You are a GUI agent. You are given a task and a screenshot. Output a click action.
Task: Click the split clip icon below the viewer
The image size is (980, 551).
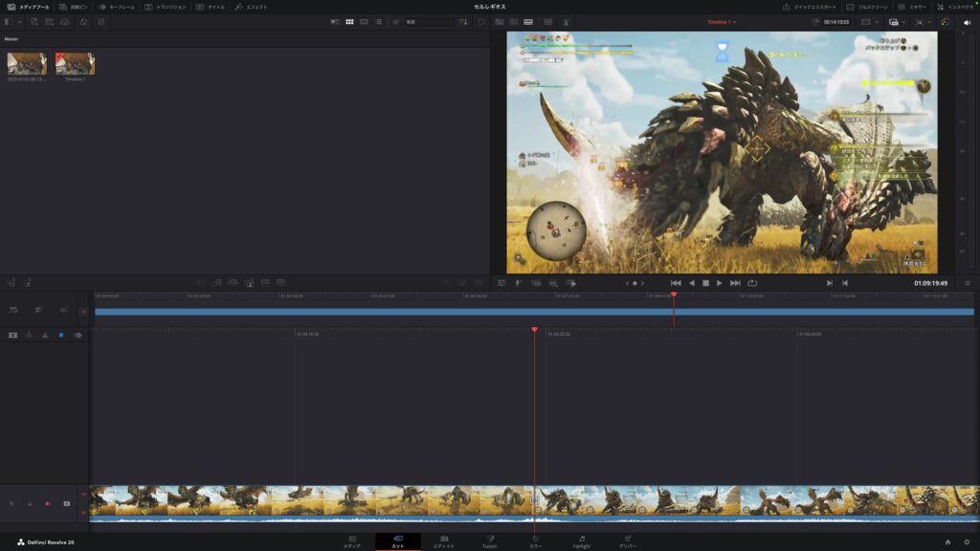[518, 283]
